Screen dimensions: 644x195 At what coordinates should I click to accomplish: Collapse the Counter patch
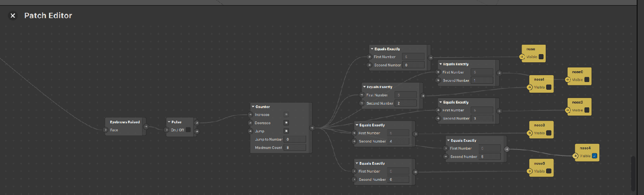[x=253, y=107]
